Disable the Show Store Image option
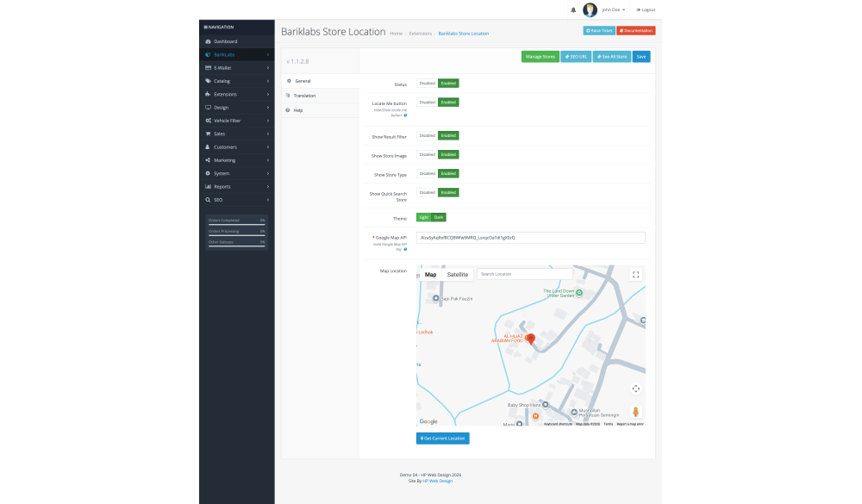The width and height of the screenshot is (862, 504). pyautogui.click(x=427, y=154)
